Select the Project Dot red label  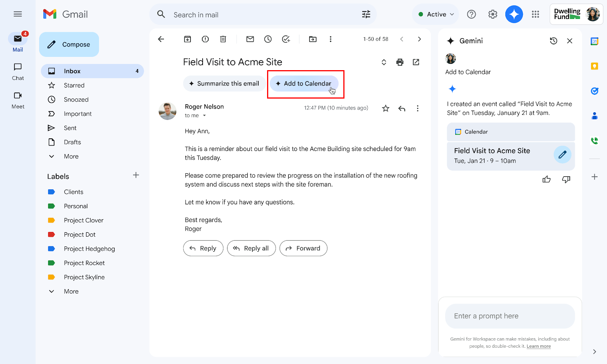79,234
